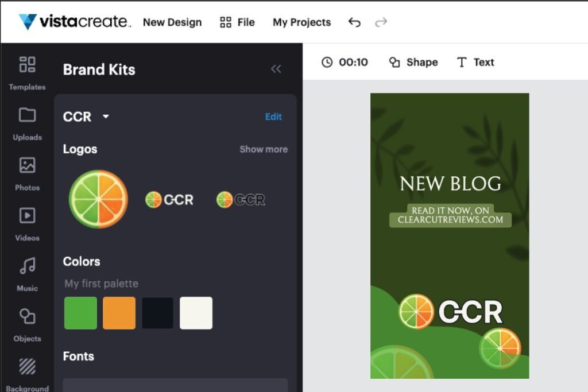Show more logos

tap(264, 149)
